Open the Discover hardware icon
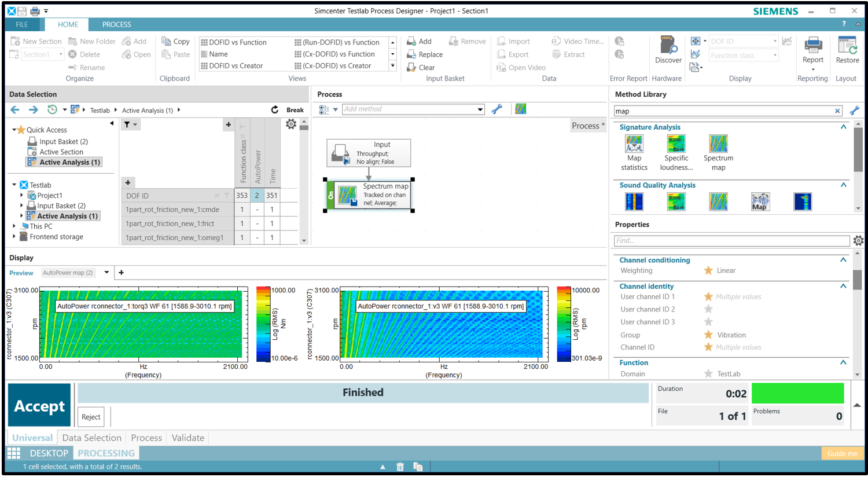This screenshot has width=868, height=477. coord(668,46)
